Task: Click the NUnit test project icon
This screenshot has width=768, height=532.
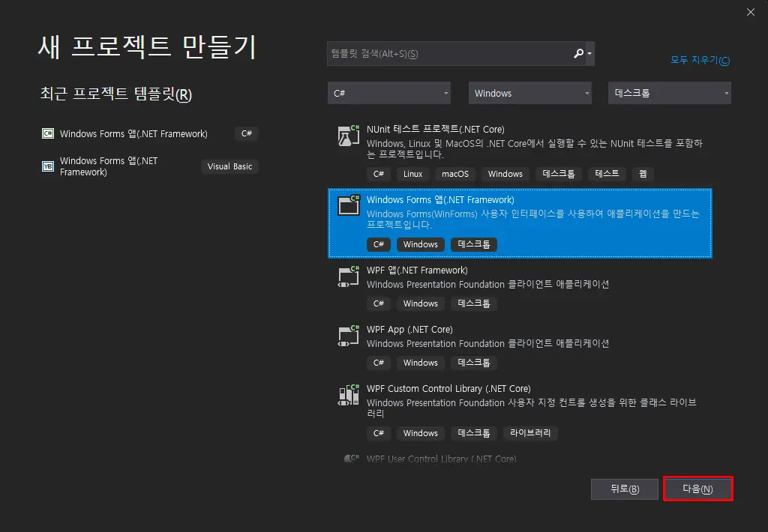Action: tap(349, 136)
